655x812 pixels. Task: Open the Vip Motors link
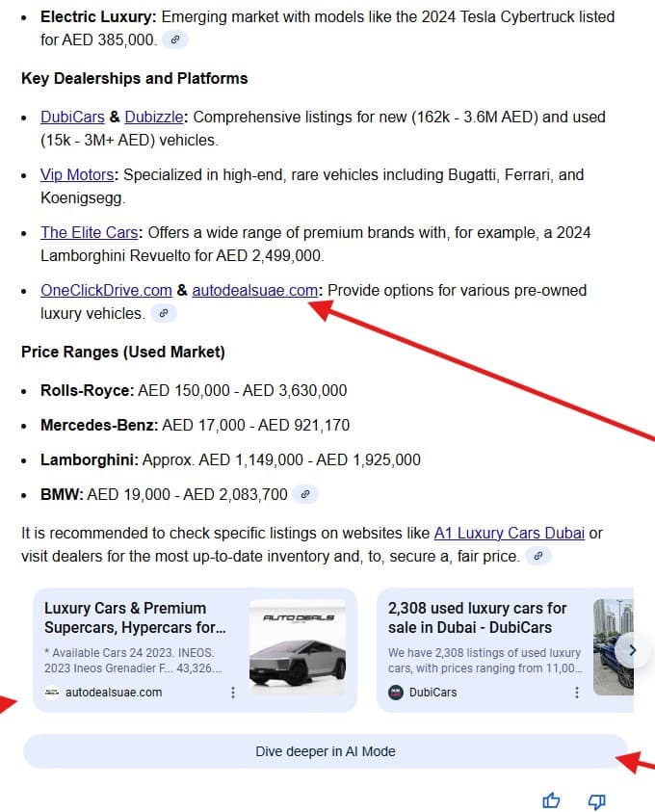tap(77, 175)
